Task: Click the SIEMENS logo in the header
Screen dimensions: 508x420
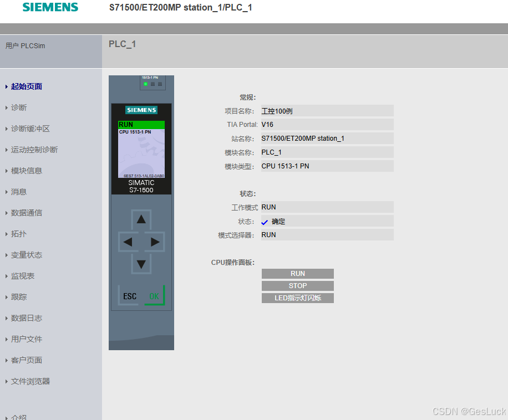Action: click(x=50, y=7)
